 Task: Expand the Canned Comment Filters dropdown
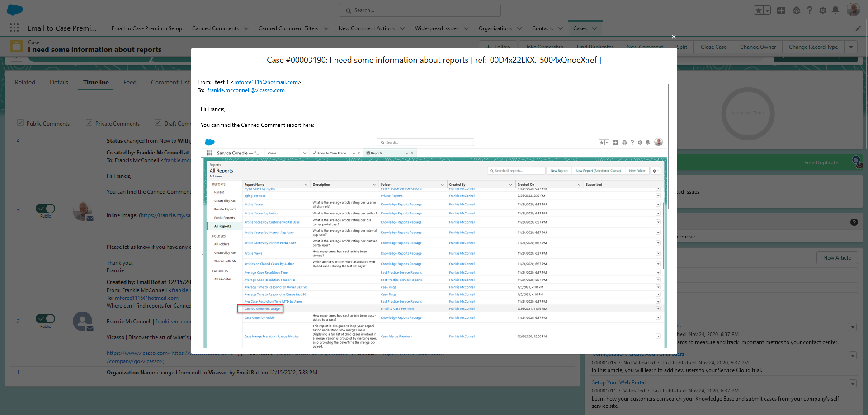(x=326, y=28)
